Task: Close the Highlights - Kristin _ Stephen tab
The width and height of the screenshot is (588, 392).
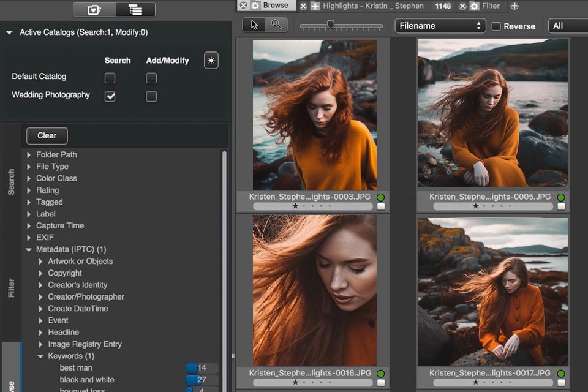Action: tap(303, 6)
